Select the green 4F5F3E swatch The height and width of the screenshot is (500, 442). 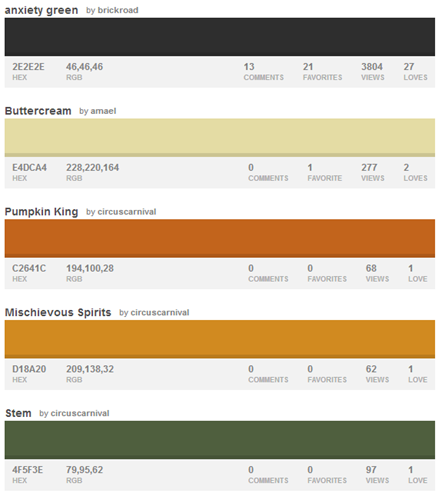click(220, 440)
